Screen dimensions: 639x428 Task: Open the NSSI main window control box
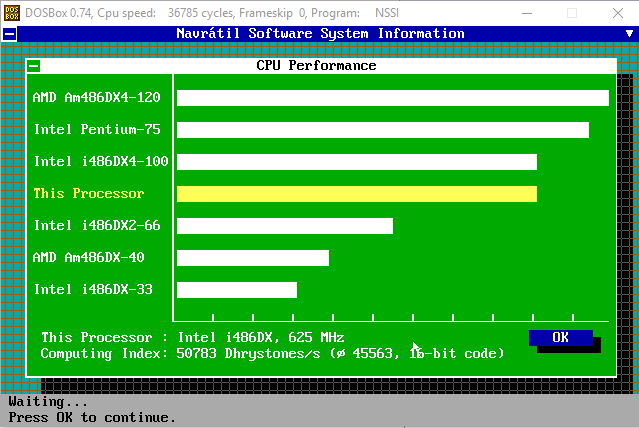(x=9, y=34)
